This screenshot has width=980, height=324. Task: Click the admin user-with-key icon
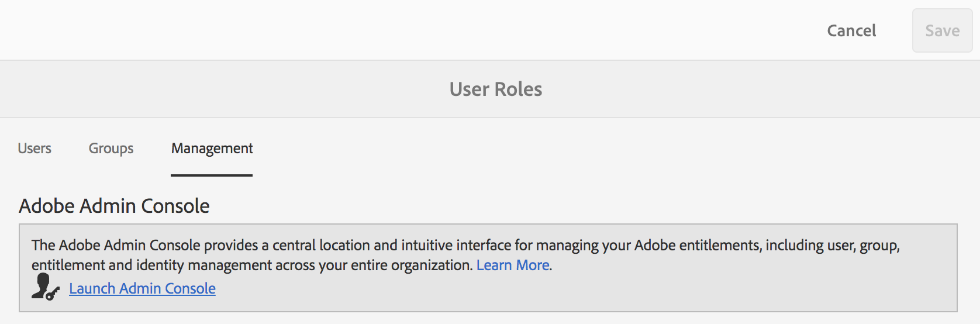[44, 287]
